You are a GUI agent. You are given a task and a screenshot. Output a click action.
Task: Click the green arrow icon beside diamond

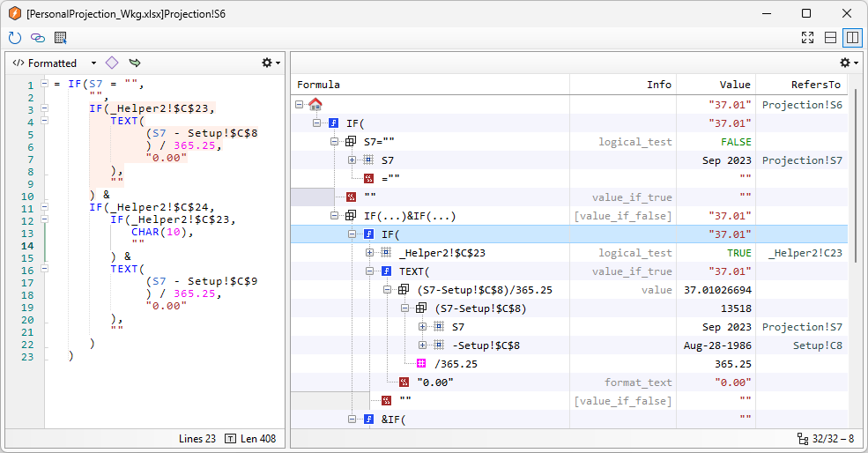[x=135, y=63]
